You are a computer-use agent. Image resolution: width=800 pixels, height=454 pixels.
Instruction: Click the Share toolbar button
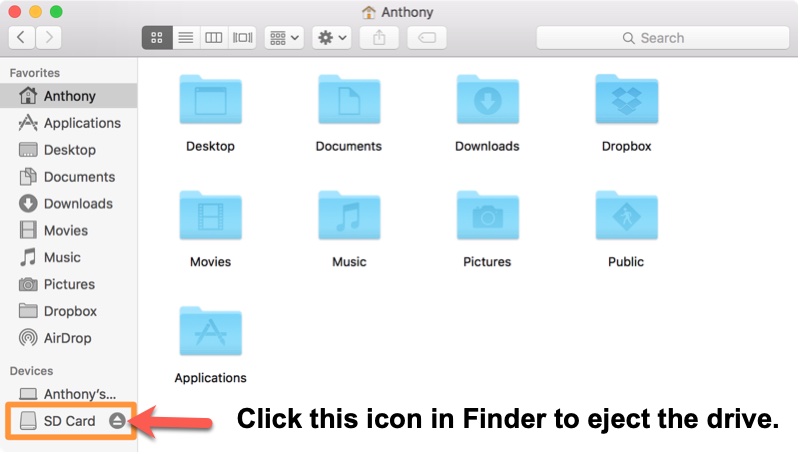[x=379, y=38]
